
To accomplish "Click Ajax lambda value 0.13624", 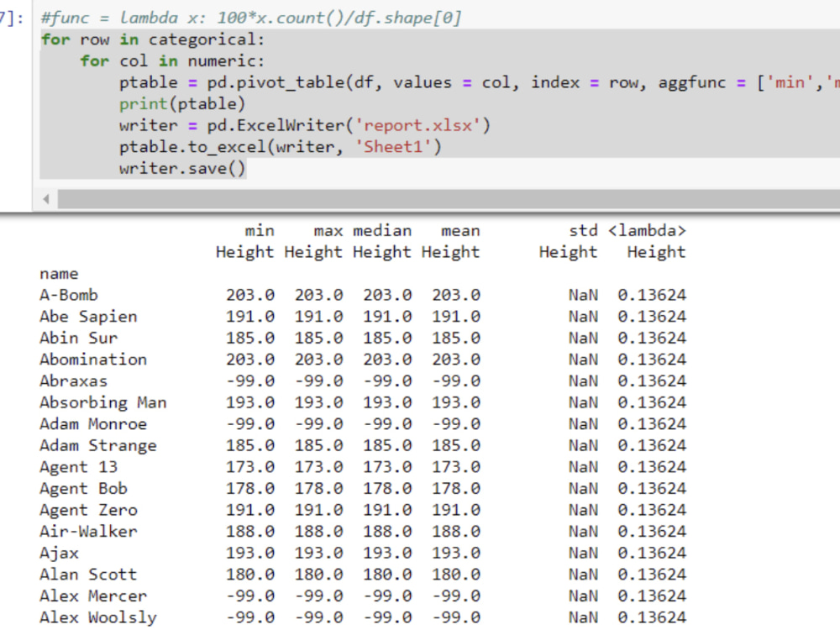I will (x=652, y=553).
